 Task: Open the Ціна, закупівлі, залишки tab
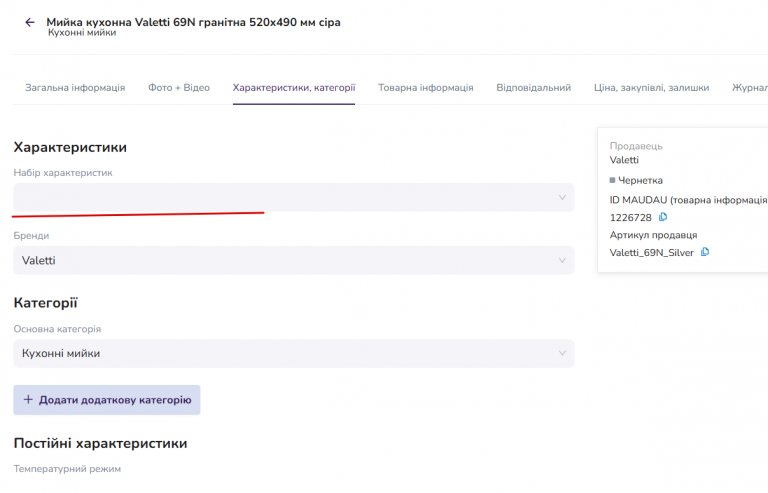[x=651, y=88]
